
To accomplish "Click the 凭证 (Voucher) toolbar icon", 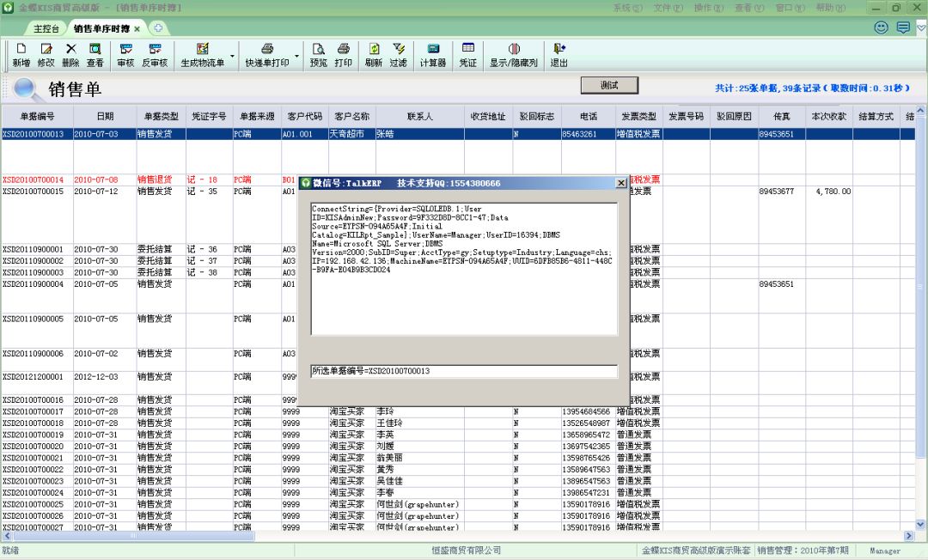I will (x=468, y=55).
